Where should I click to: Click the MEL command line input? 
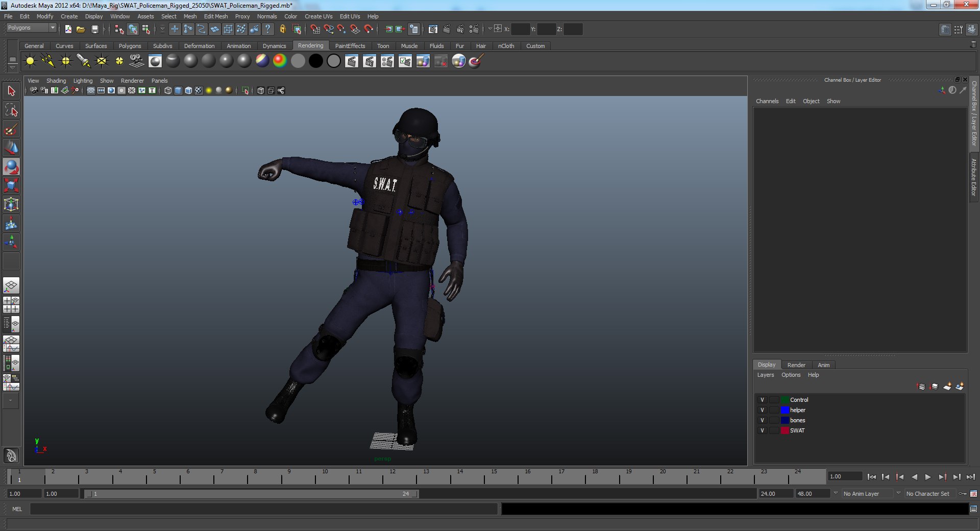click(264, 509)
